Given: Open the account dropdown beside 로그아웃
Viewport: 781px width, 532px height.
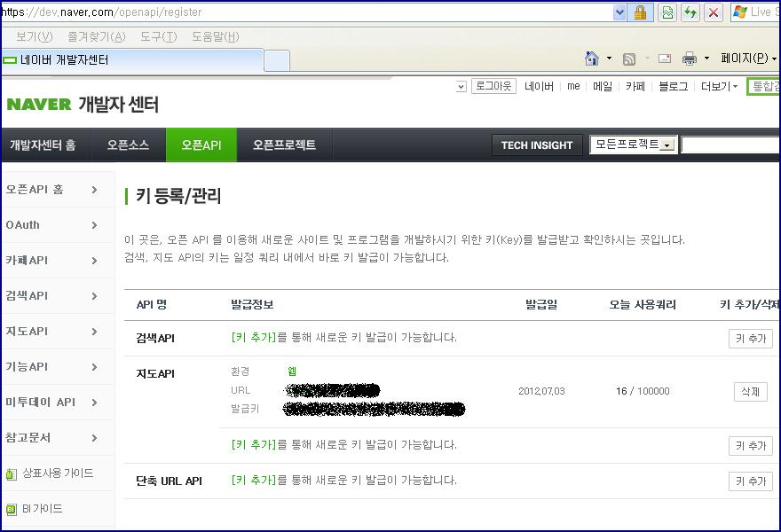Looking at the screenshot, I should coord(461,87).
